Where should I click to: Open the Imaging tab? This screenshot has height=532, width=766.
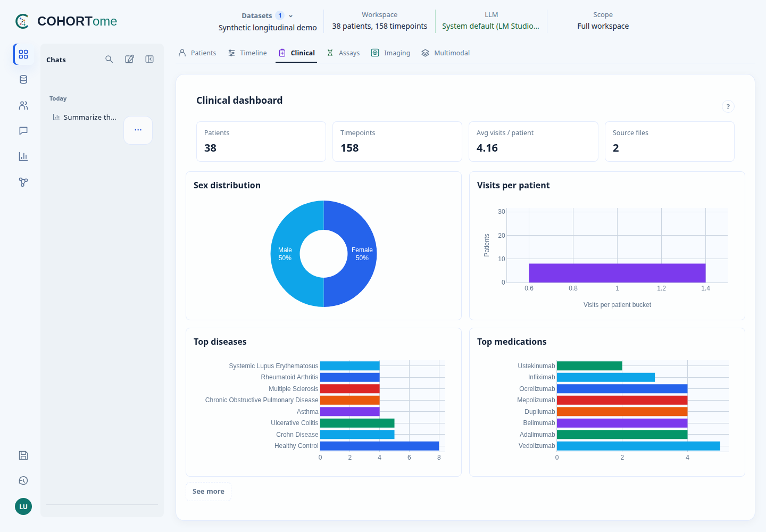coord(390,53)
